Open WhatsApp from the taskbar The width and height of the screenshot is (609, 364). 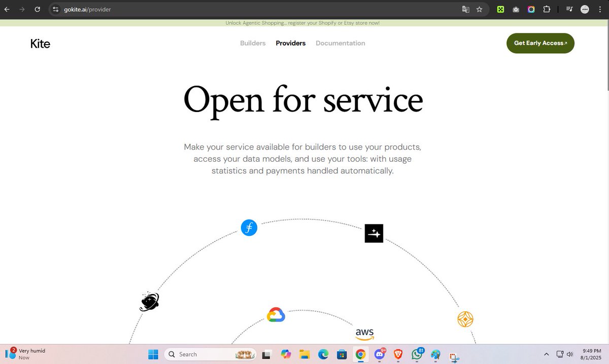coord(417,354)
